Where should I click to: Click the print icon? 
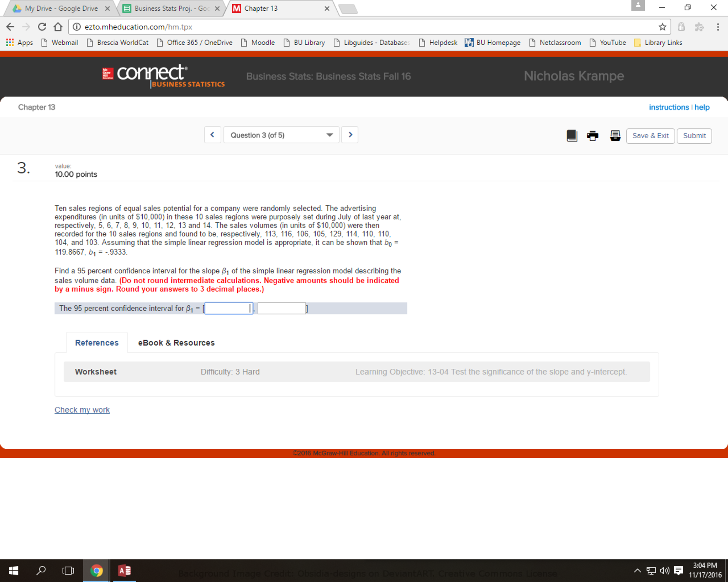point(592,135)
